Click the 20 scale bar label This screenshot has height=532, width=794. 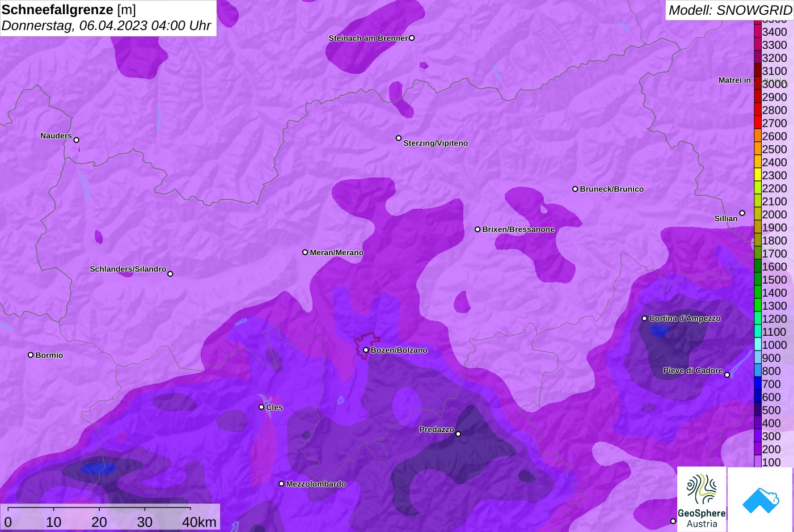point(99,522)
